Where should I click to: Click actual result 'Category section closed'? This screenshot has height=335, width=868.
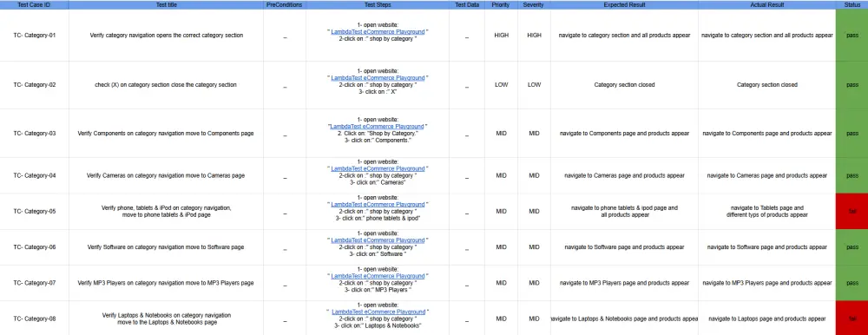click(766, 85)
